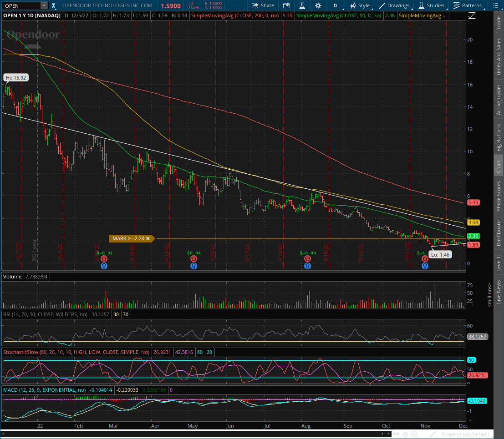The width and height of the screenshot is (504, 439).
Task: Click the Lo: 1.46 price bubble
Action: pos(440,255)
